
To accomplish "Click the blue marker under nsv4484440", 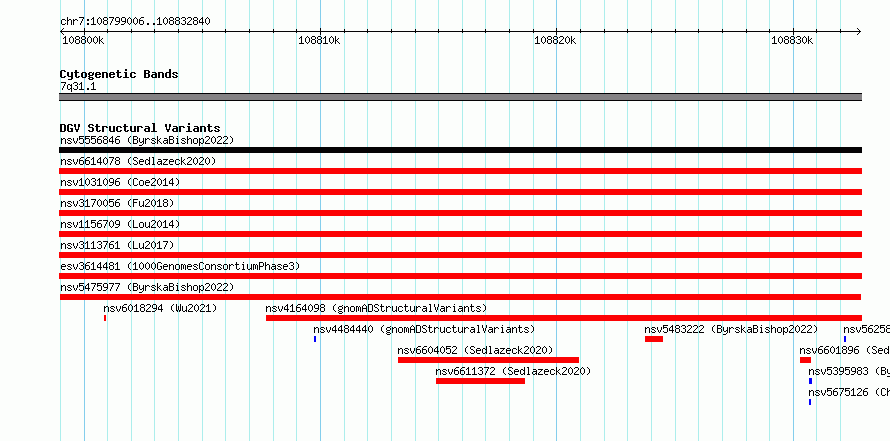I will [x=315, y=339].
